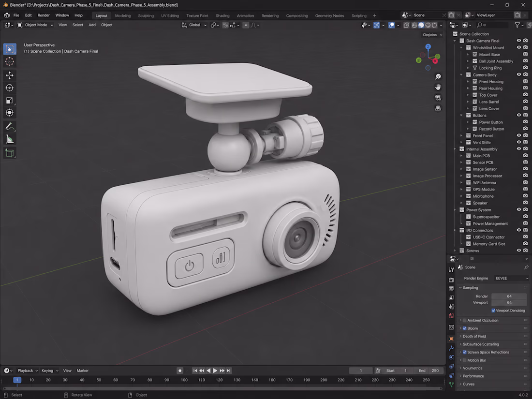The height and width of the screenshot is (399, 532).
Task: Adjust the Viewport samples value field
Action: 509,303
